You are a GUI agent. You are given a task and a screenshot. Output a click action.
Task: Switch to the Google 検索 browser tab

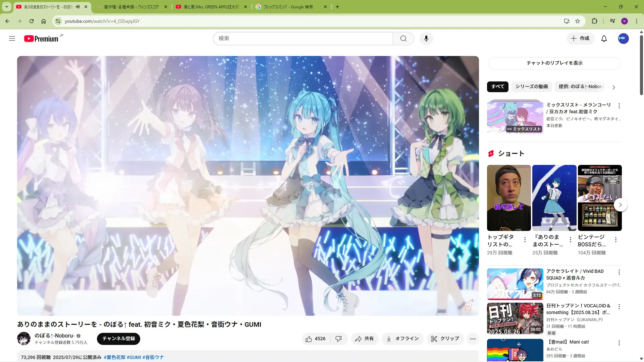point(288,7)
